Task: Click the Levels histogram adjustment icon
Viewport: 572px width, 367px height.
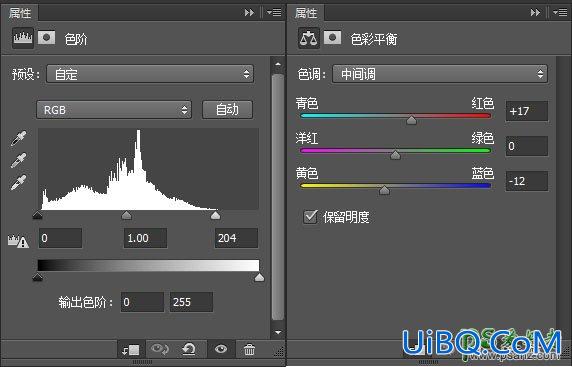Action: coord(23,38)
